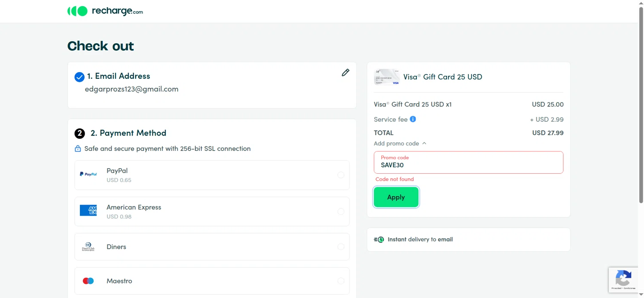Click the American Express fee 'USD 0.98'
Image resolution: width=644 pixels, height=298 pixels.
[119, 217]
